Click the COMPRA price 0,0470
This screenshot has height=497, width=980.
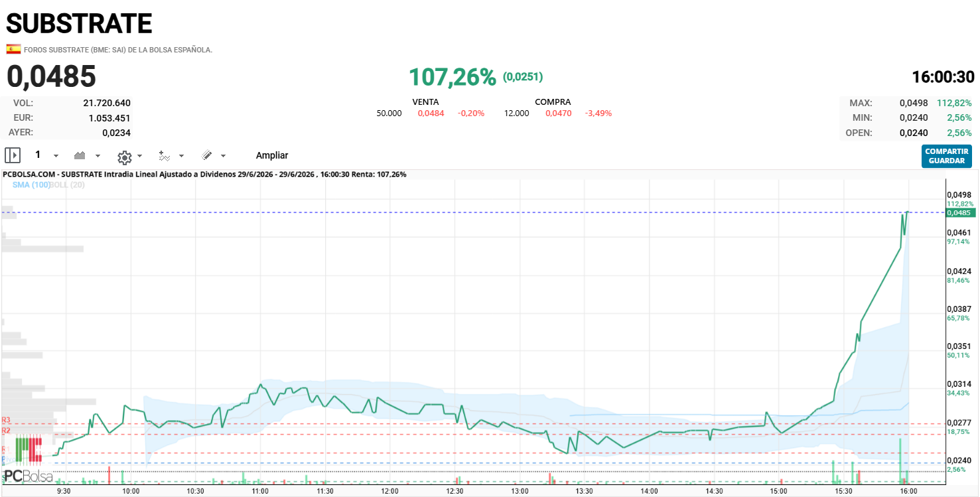[x=559, y=113]
